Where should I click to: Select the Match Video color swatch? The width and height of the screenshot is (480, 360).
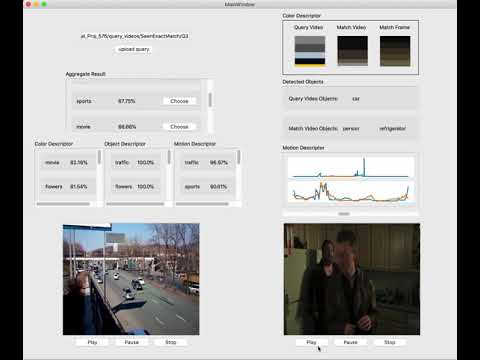tap(352, 51)
